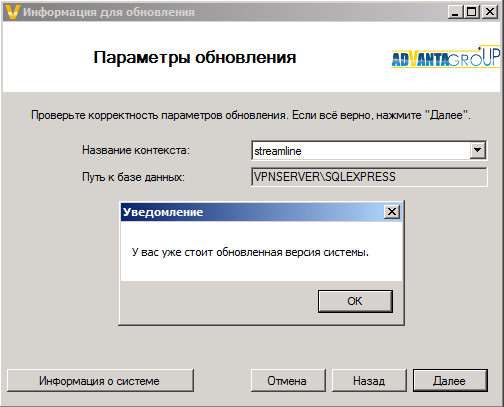
Task: Click the Отмена button
Action: [x=288, y=380]
